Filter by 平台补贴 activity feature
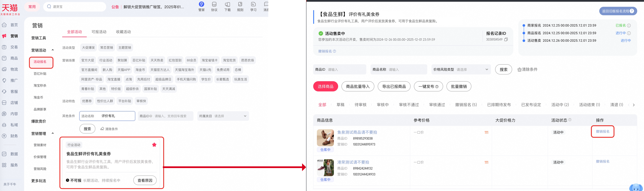This screenshot has height=191, width=644. 125,101
